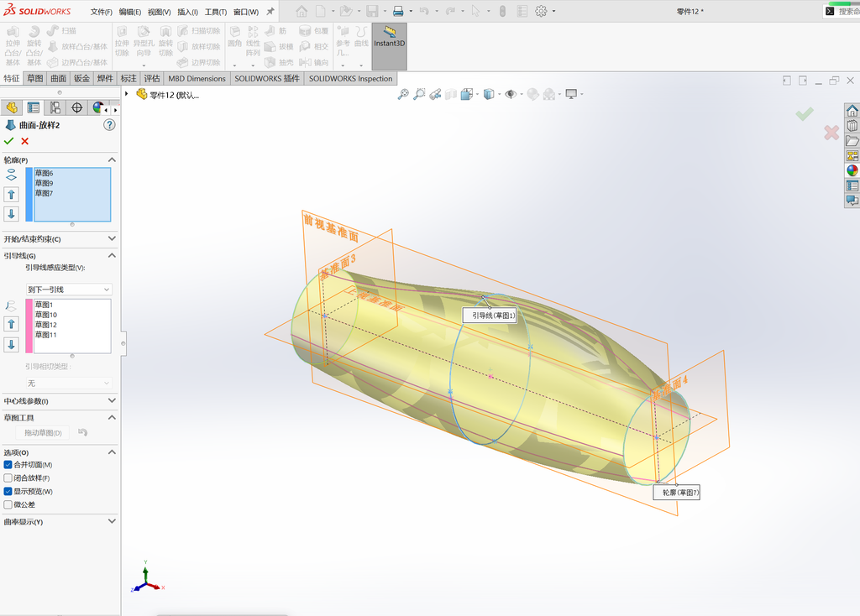Switch to the 钣金 tab

81,78
